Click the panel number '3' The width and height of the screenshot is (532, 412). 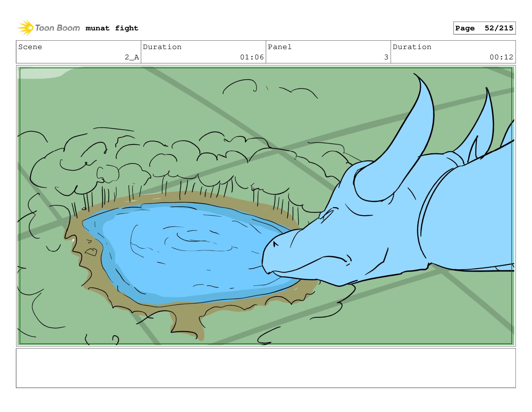386,57
